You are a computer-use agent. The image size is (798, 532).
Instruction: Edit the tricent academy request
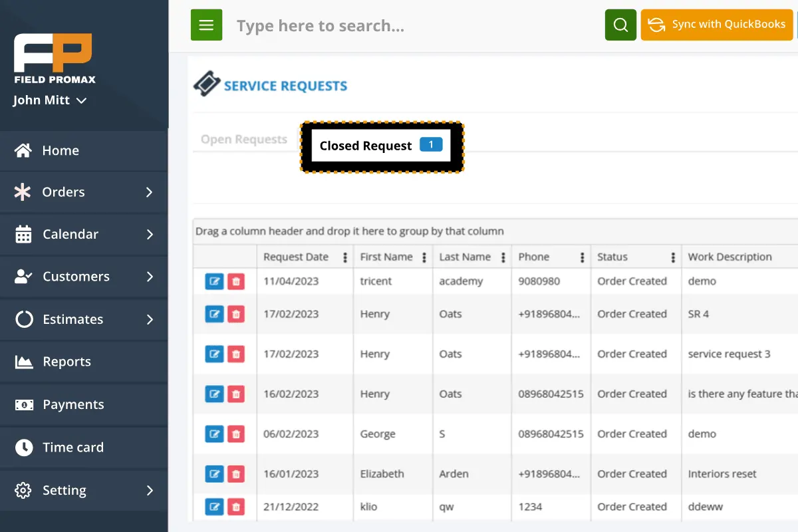point(214,281)
